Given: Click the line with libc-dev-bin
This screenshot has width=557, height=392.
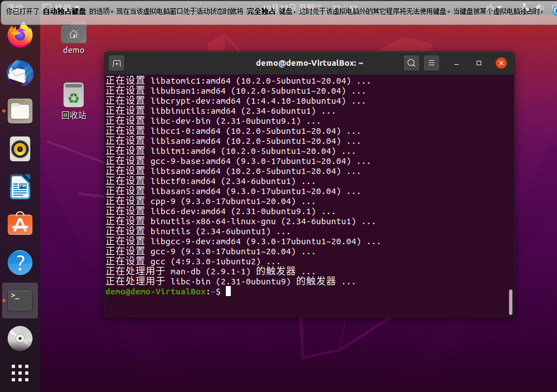Looking at the screenshot, I should 213,121.
